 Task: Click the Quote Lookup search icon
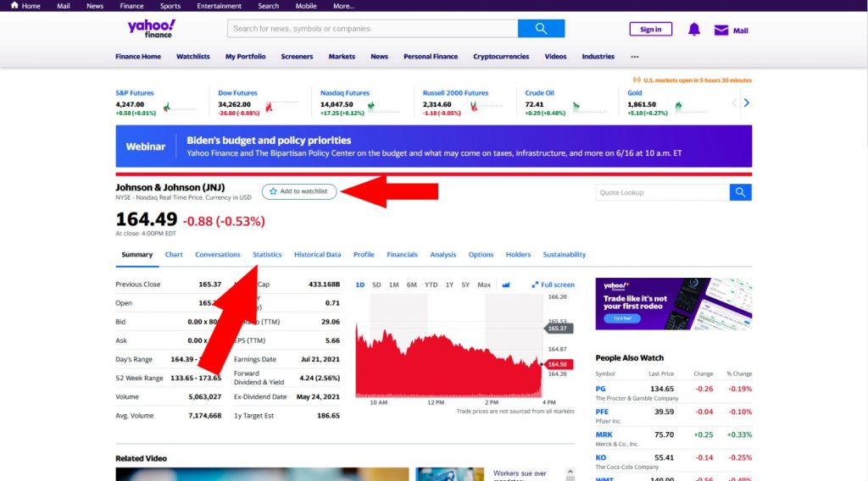click(x=740, y=192)
